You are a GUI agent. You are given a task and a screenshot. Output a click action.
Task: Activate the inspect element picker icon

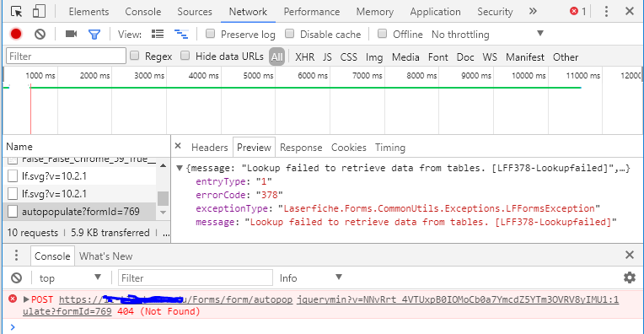16,12
